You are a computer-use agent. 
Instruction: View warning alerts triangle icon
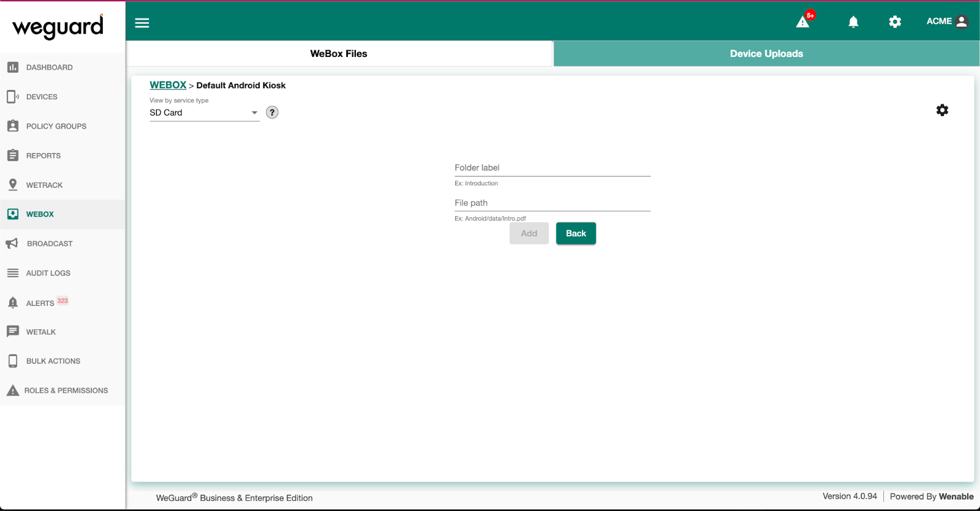click(802, 23)
